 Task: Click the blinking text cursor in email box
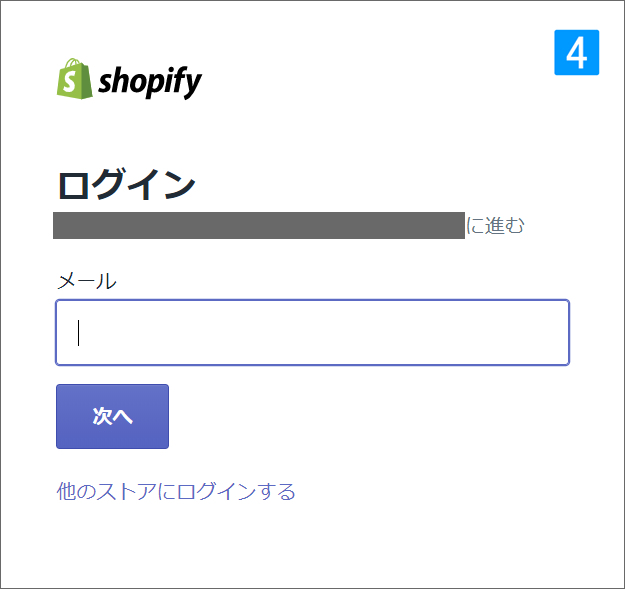[79, 333]
